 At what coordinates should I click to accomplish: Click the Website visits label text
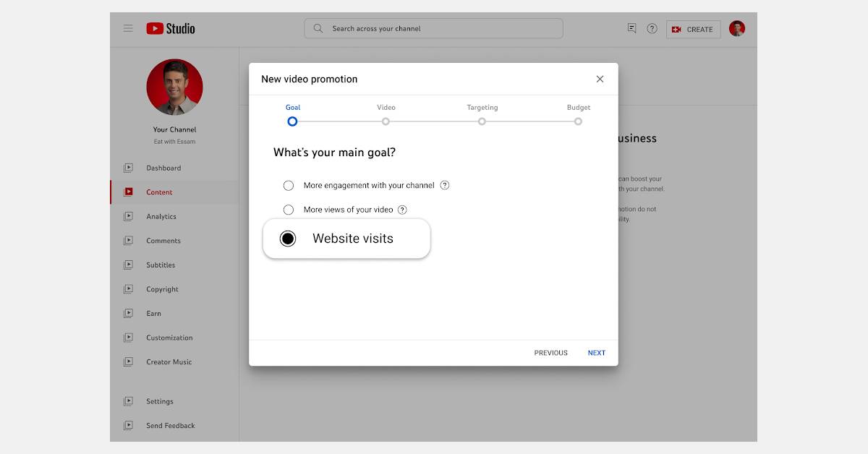pyautogui.click(x=353, y=239)
